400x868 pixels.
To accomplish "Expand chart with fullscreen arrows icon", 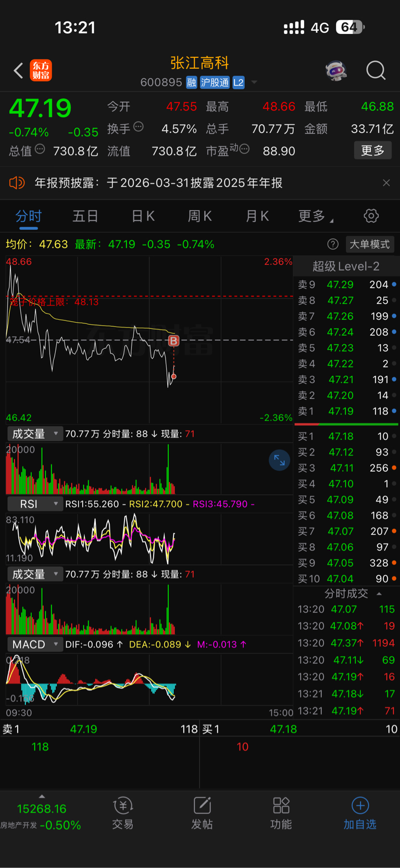I will [279, 460].
